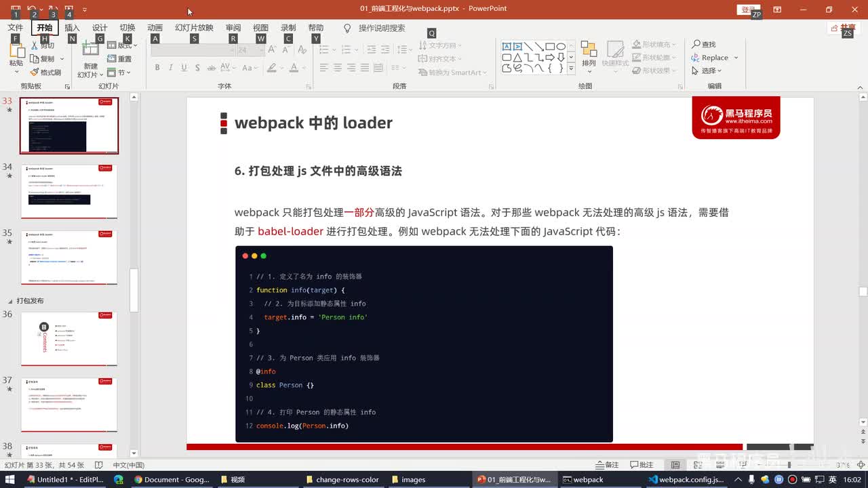Click the 登录 sign-in button
Screen dimensions: 868x488
[748, 9]
